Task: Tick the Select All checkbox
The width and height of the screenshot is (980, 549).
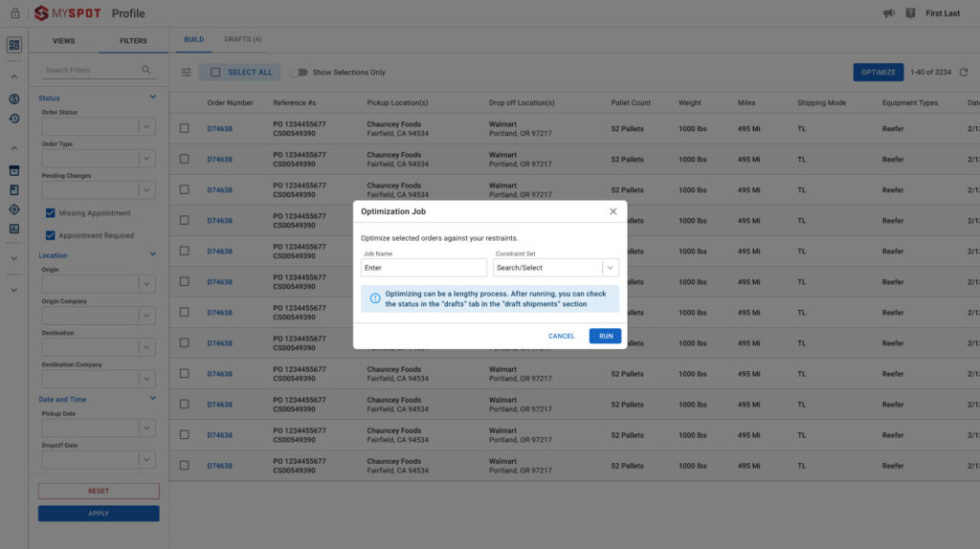Action: click(215, 73)
